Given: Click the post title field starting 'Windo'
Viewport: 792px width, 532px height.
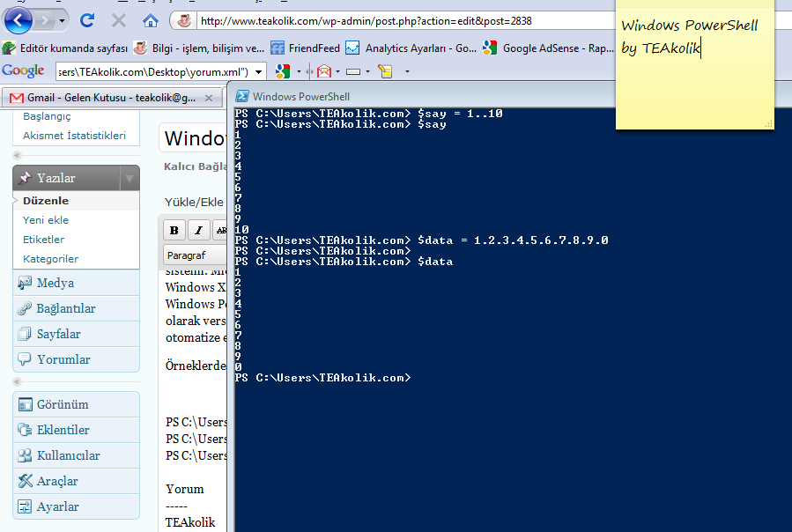Looking at the screenshot, I should click(x=193, y=138).
